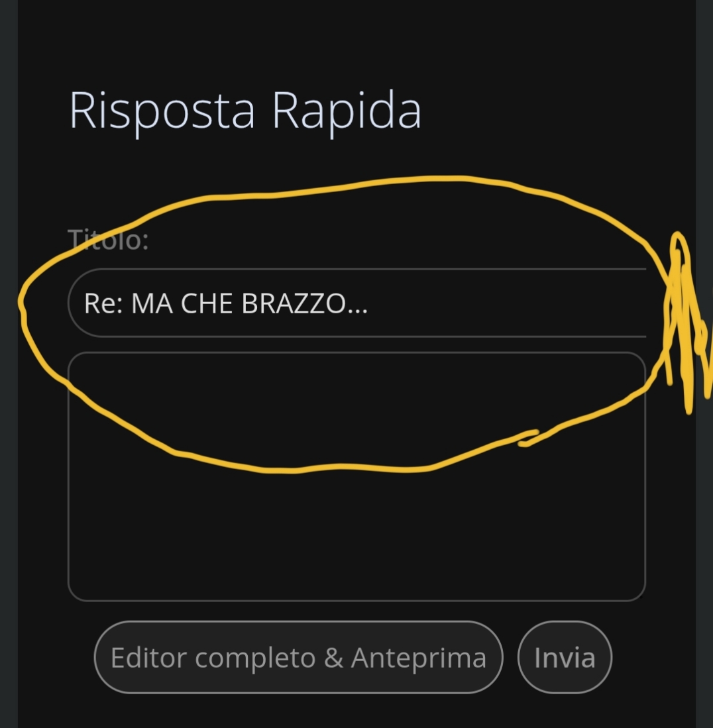Click the word Anteprima on the button
Viewport: 713px width, 728px height.
point(419,658)
